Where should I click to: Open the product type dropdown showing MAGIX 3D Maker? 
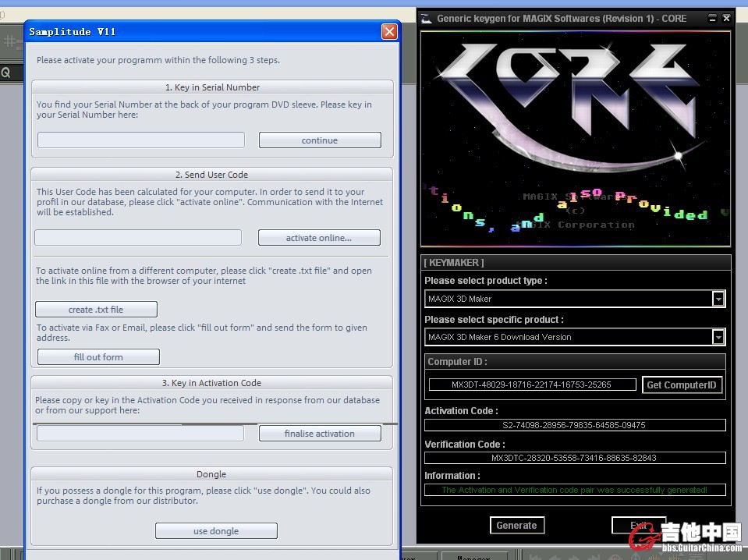point(575,299)
